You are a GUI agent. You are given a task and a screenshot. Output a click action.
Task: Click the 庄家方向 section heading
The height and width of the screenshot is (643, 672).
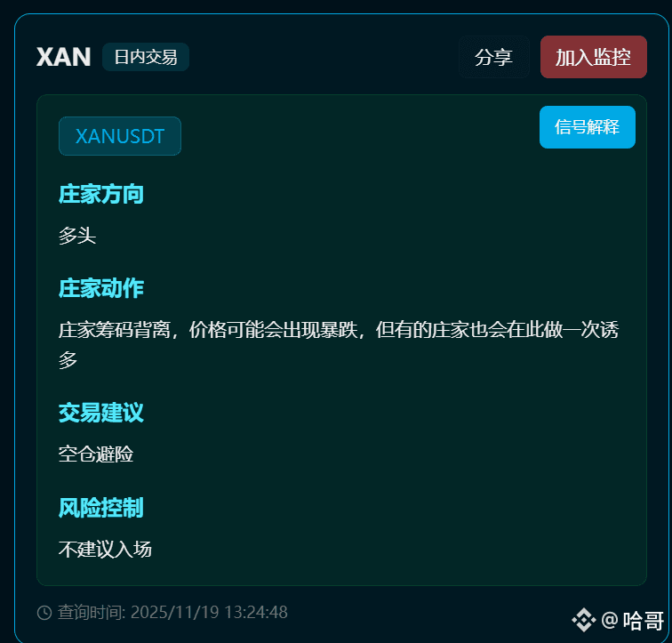(100, 194)
